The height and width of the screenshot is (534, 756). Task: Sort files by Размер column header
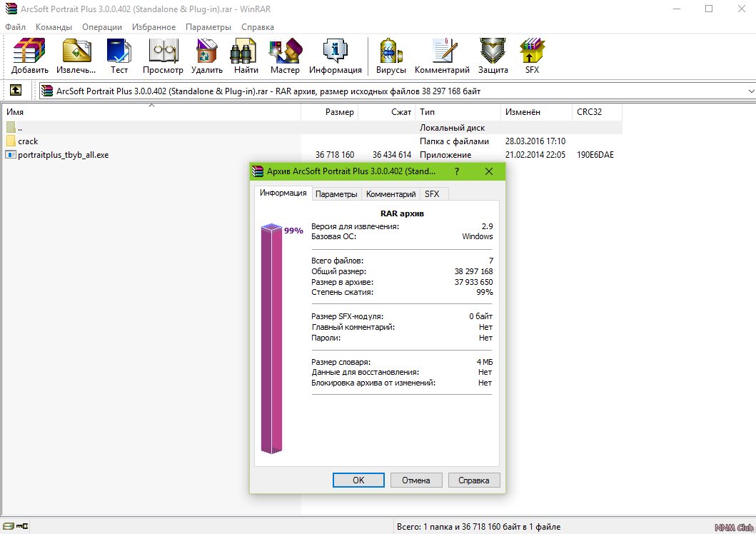[339, 112]
